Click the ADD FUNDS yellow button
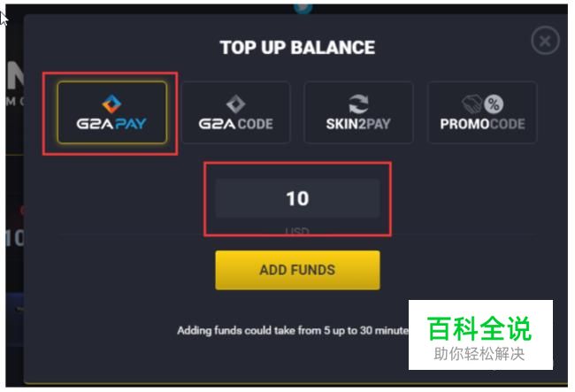Image resolution: width=575 pixels, height=392 pixels. point(297,270)
